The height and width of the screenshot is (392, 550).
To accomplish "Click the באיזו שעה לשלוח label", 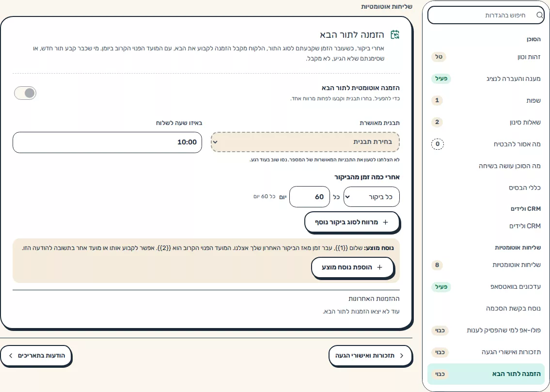I will (179, 123).
